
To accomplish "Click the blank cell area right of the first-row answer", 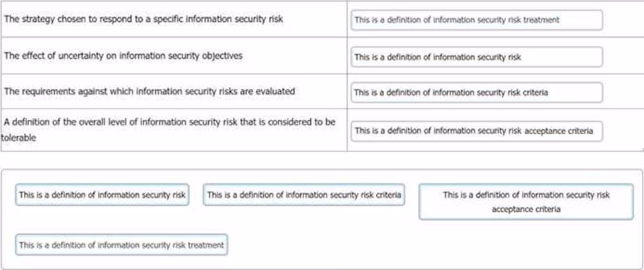I will pos(623,20).
